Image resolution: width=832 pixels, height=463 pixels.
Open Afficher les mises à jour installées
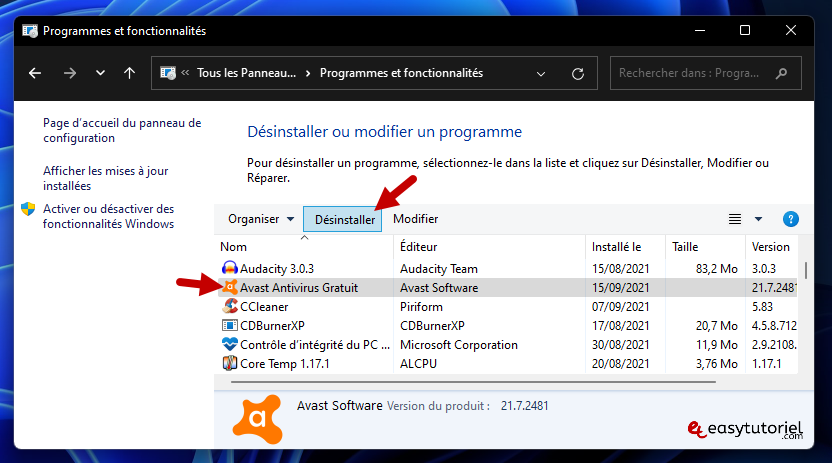(x=106, y=178)
